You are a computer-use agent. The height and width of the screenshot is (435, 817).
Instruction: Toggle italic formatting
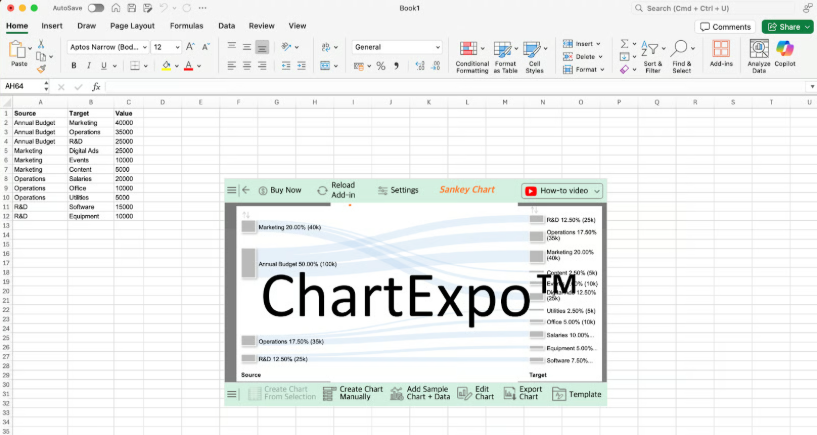[91, 66]
